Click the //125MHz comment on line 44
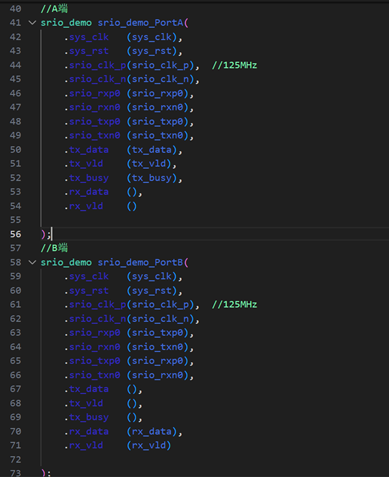 234,65
